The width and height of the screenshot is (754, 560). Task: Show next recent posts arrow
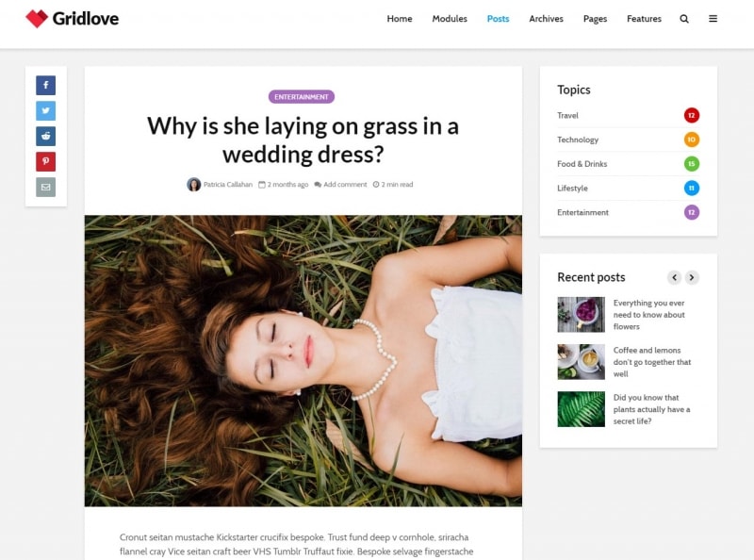click(x=692, y=277)
